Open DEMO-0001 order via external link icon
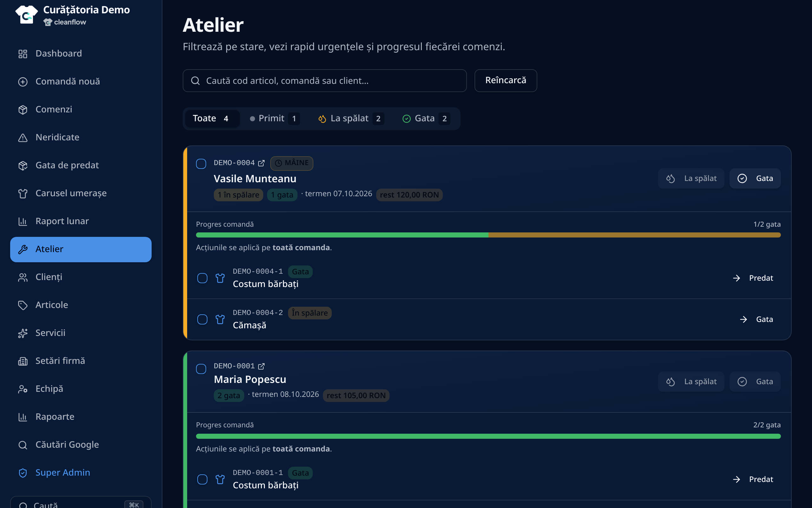 click(261, 366)
